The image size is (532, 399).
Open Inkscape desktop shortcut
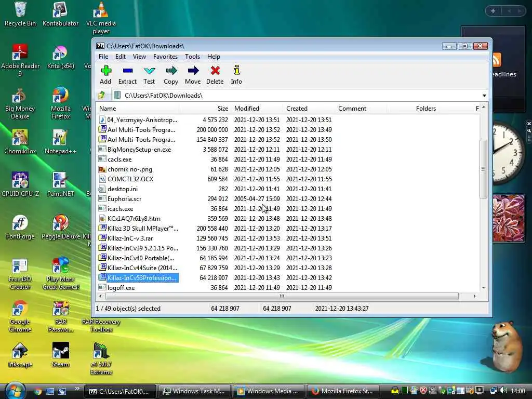point(20,355)
